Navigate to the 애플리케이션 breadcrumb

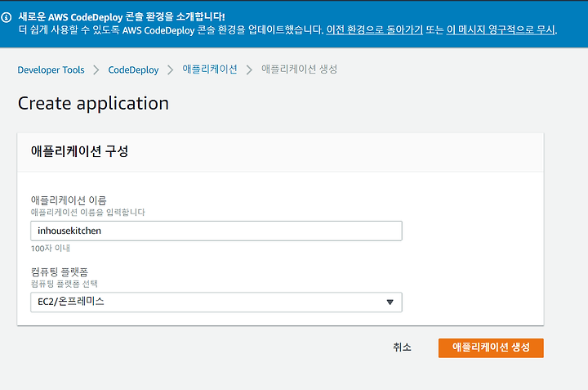coord(210,69)
